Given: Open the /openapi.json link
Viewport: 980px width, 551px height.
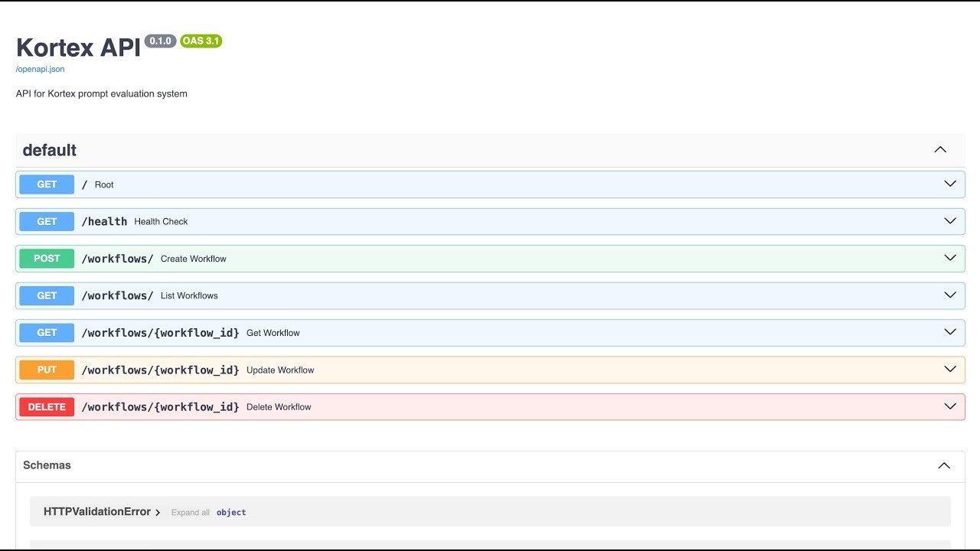Looking at the screenshot, I should (40, 69).
